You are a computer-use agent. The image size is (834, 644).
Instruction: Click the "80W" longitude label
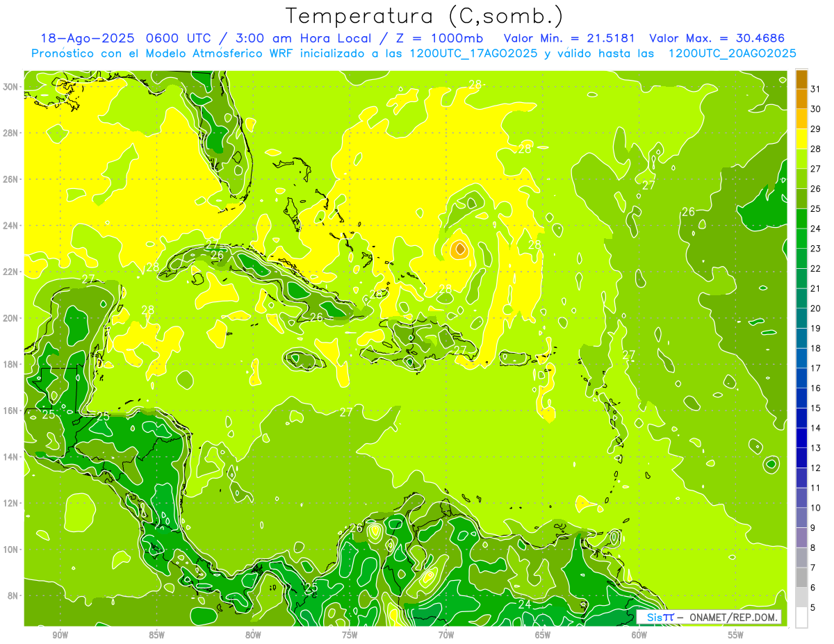click(253, 635)
